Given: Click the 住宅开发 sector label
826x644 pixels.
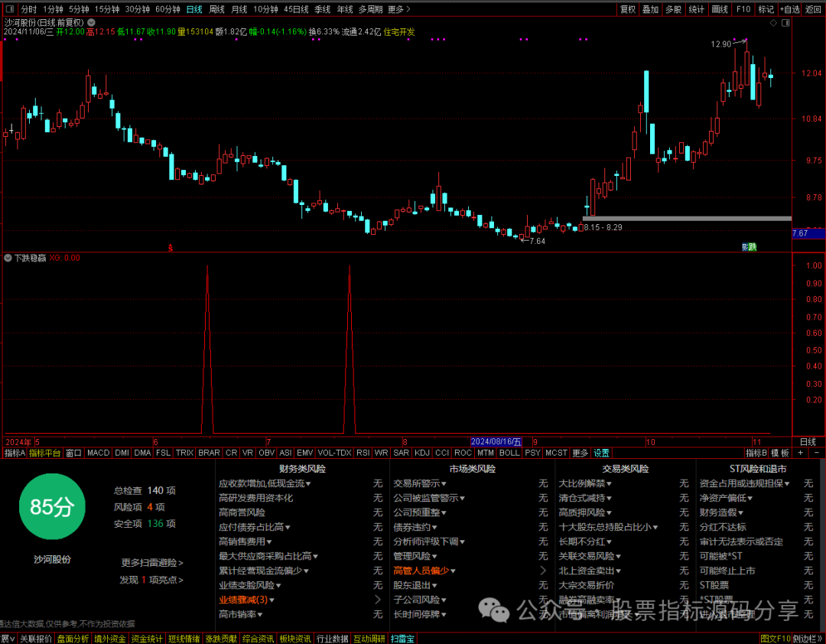Looking at the screenshot, I should [399, 31].
